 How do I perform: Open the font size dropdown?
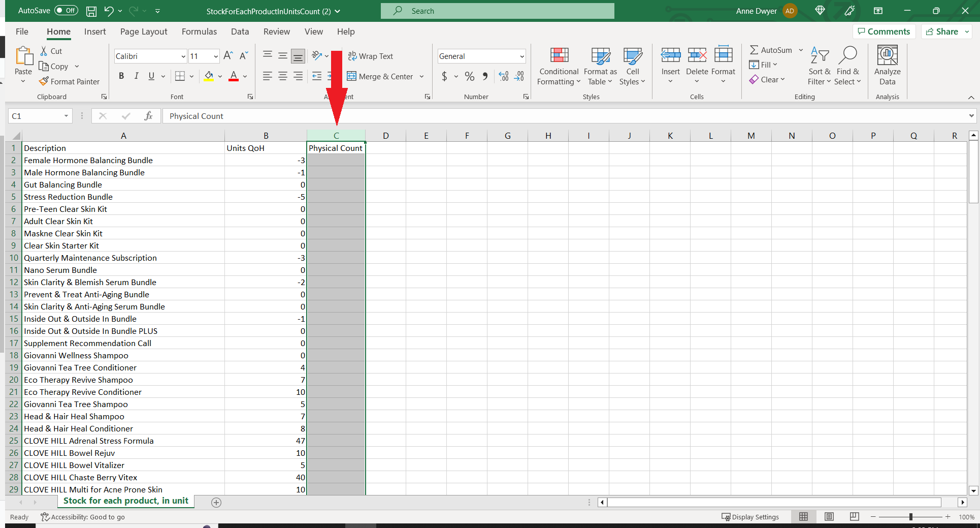pos(216,56)
